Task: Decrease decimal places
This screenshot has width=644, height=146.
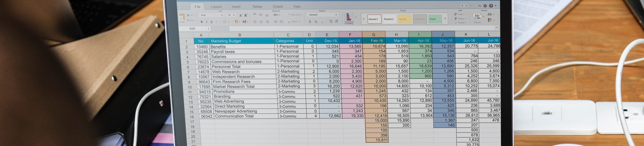Action: (337, 21)
